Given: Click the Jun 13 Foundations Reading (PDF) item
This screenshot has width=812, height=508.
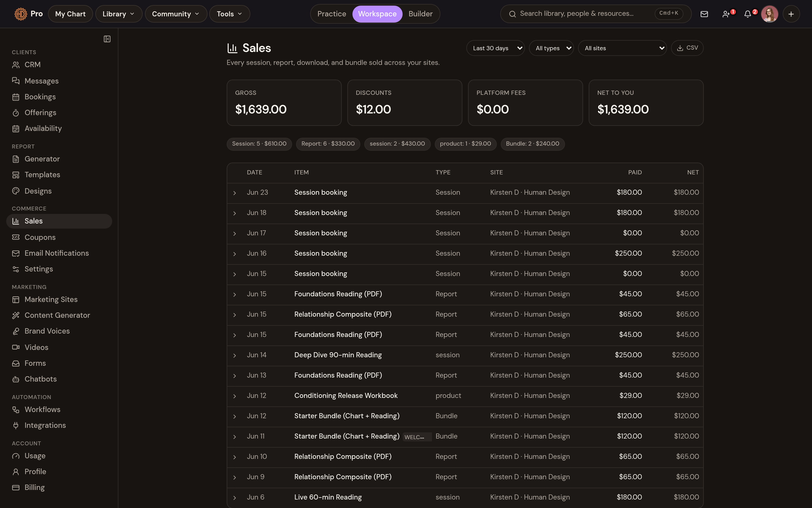Looking at the screenshot, I should [338, 375].
